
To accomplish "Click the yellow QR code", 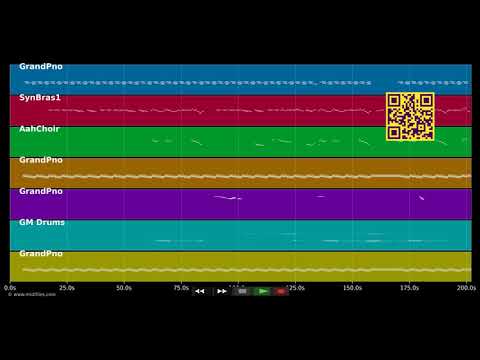I will [410, 116].
